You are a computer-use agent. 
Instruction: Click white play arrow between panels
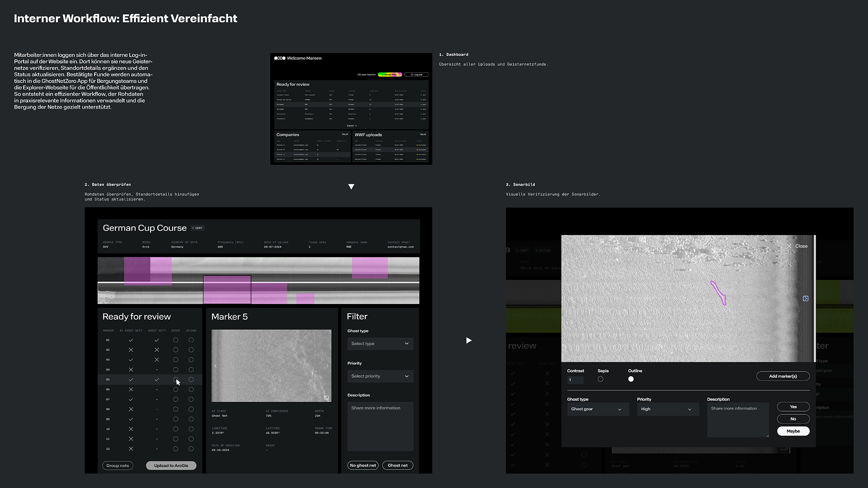tap(469, 340)
